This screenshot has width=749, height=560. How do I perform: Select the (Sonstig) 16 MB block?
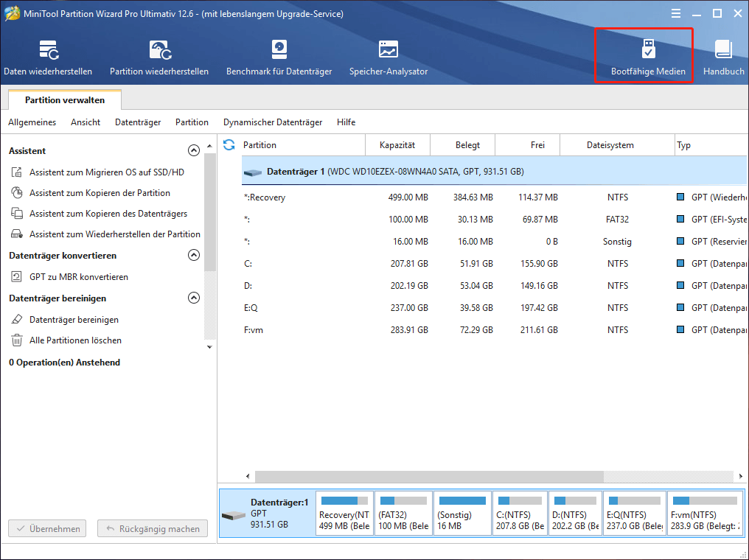(x=462, y=514)
